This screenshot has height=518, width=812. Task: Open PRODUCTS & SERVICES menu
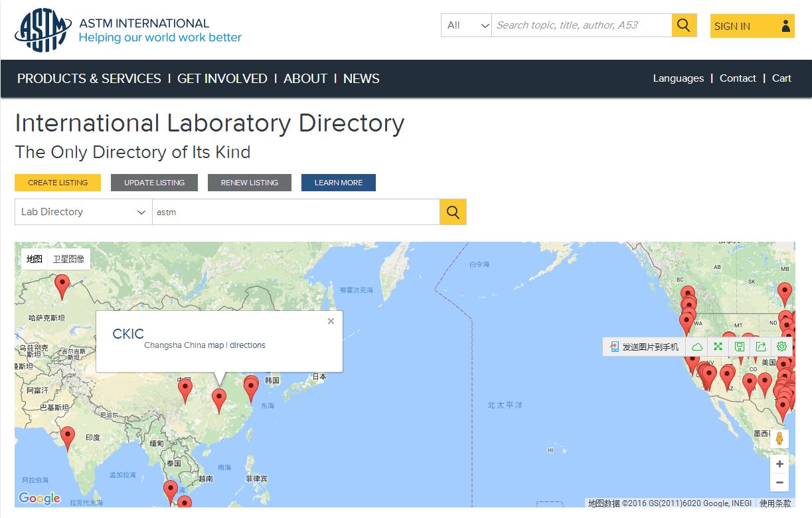click(x=89, y=78)
